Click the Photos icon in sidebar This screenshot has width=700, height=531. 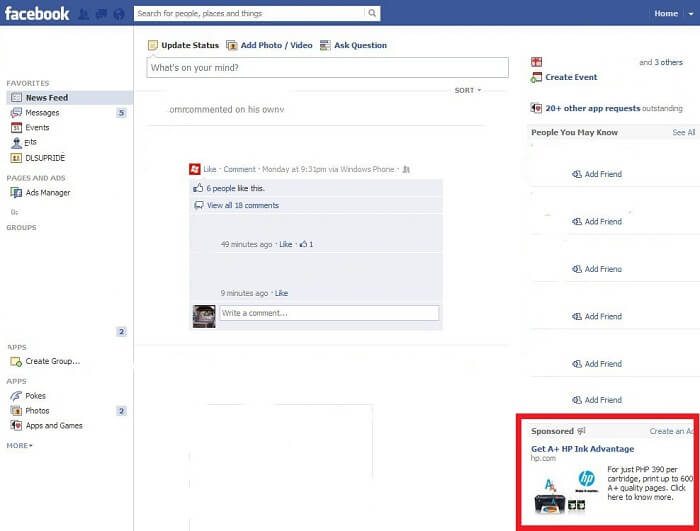[16, 410]
